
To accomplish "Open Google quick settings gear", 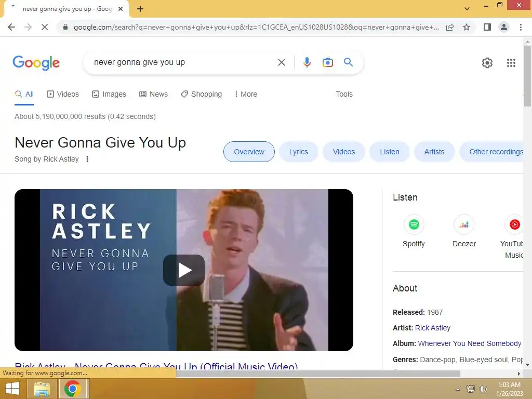I will pyautogui.click(x=487, y=63).
